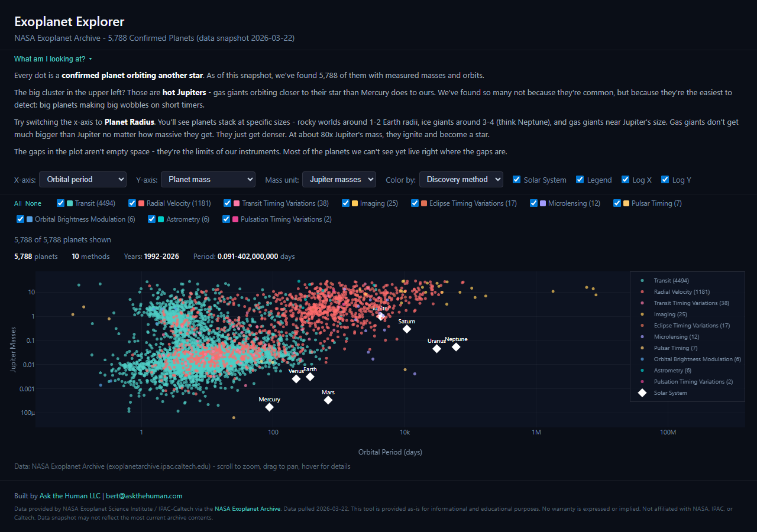The image size is (757, 532).
Task: Open the Color by dropdown
Action: click(461, 179)
